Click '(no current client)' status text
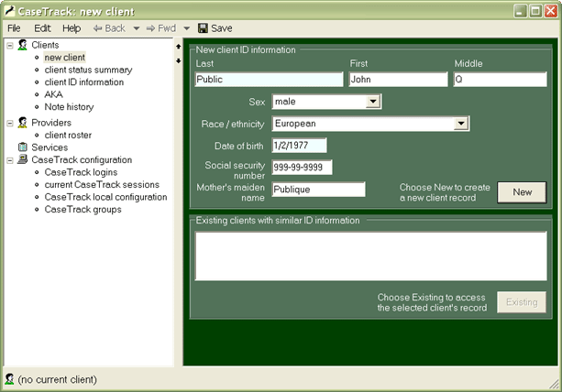The image size is (562, 392). coord(58,379)
